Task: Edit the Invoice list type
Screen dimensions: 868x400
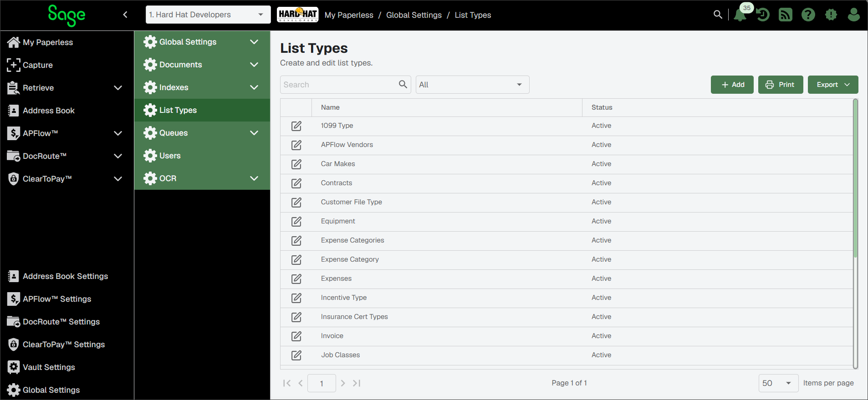Action: click(296, 336)
